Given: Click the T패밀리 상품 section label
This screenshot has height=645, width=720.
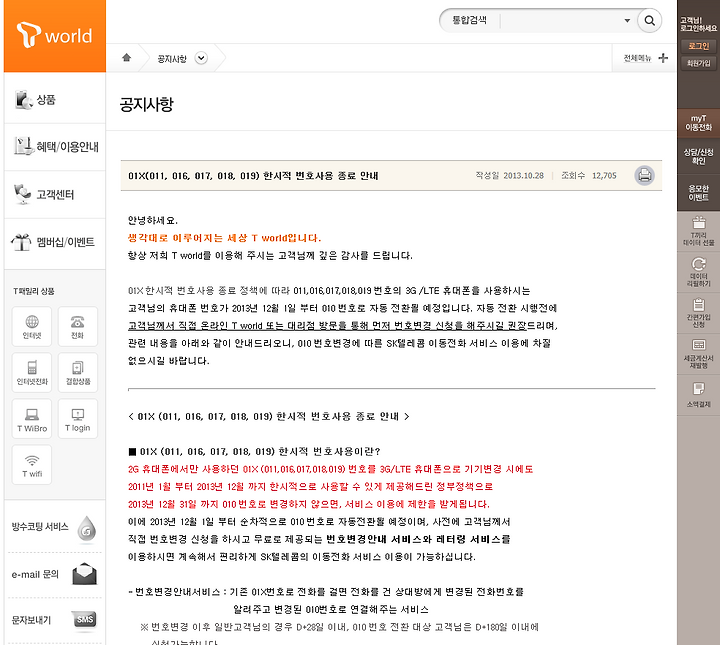Looking at the screenshot, I should [34, 291].
